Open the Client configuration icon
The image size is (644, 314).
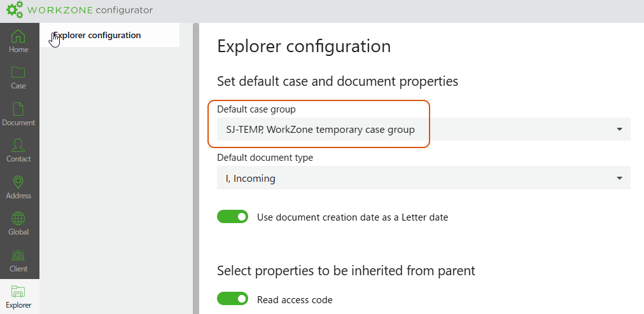[18, 256]
